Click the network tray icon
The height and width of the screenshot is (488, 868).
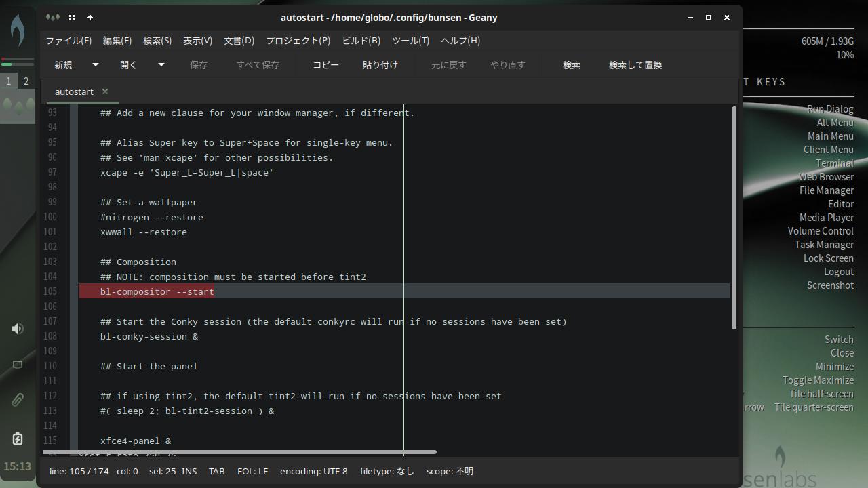tap(18, 365)
